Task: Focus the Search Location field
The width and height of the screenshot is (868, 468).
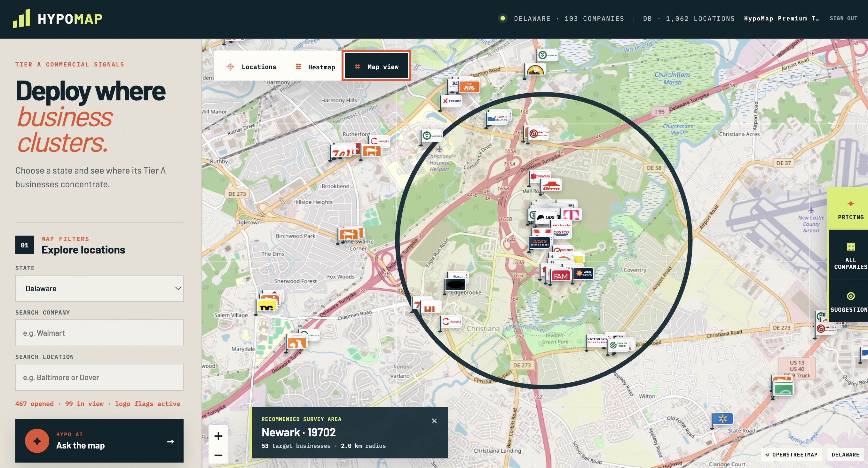Action: coord(99,378)
